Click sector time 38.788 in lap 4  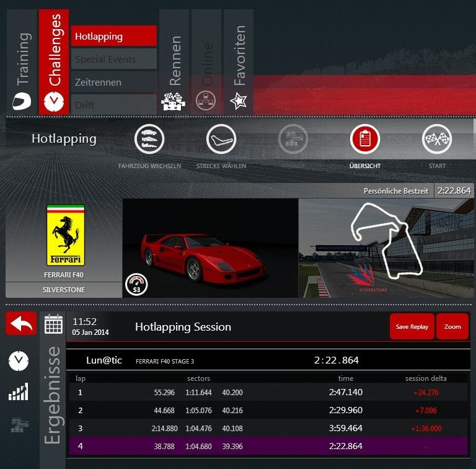click(x=164, y=446)
